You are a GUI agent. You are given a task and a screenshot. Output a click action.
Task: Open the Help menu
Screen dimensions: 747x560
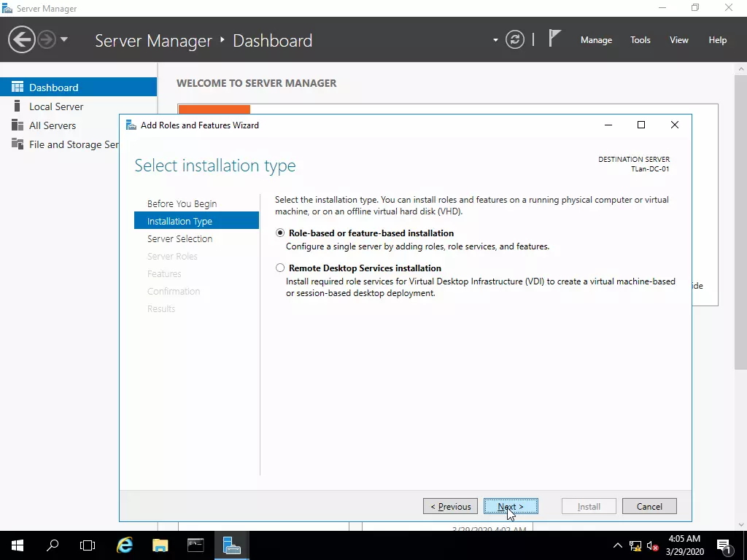tap(717, 40)
